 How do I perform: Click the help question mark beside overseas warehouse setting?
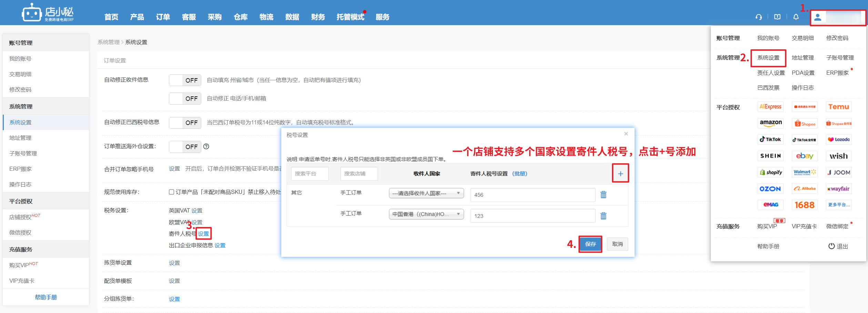[206, 146]
